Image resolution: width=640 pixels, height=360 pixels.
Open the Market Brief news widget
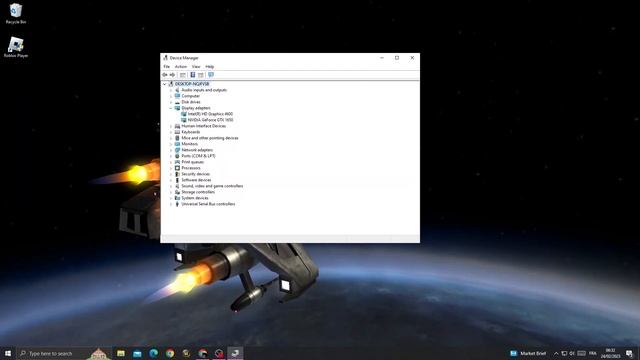tap(528, 353)
